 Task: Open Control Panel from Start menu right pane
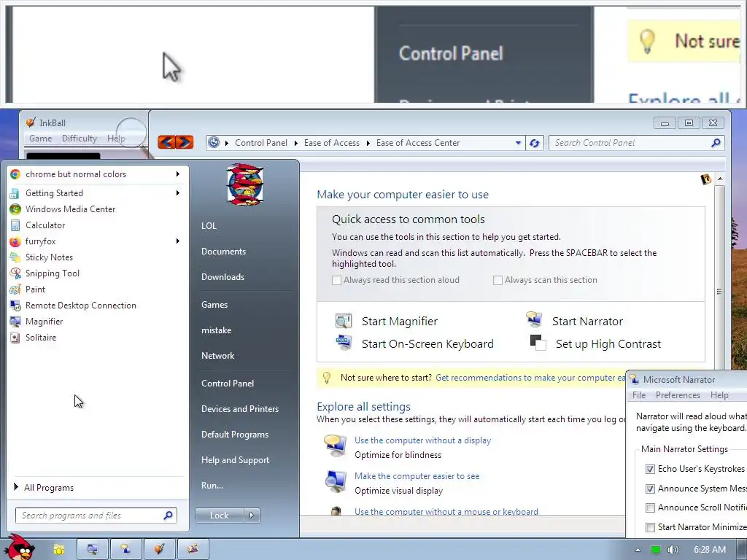point(228,384)
